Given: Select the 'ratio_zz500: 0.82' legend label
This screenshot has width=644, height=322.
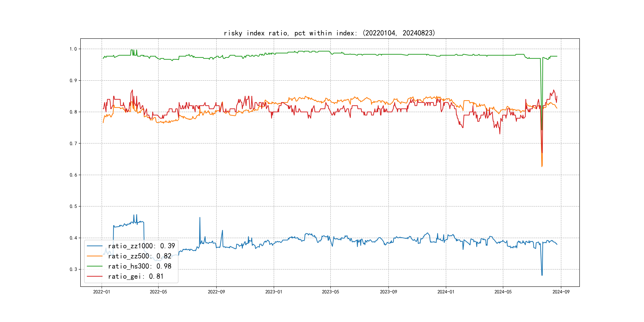Looking at the screenshot, I should tap(140, 256).
